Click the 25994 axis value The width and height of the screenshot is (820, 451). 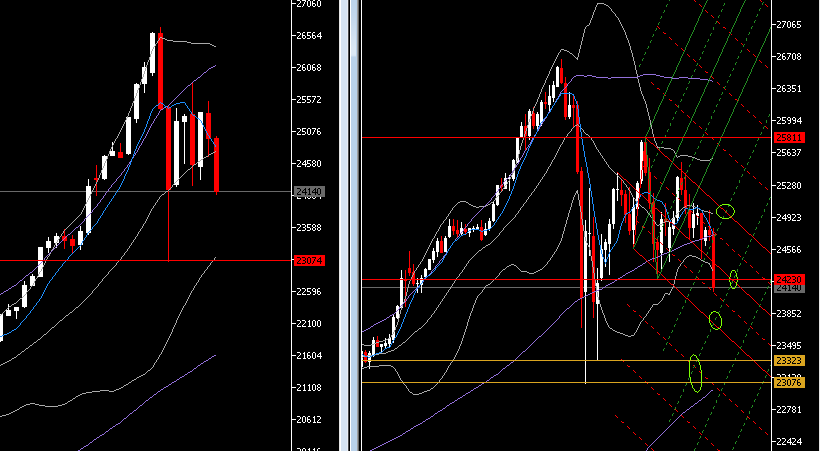[x=790, y=121]
